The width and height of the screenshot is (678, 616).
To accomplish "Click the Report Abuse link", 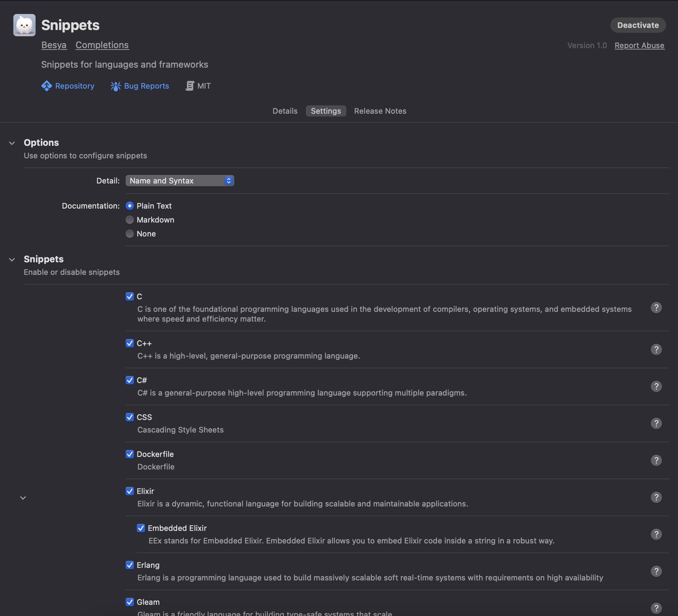I will 639,45.
